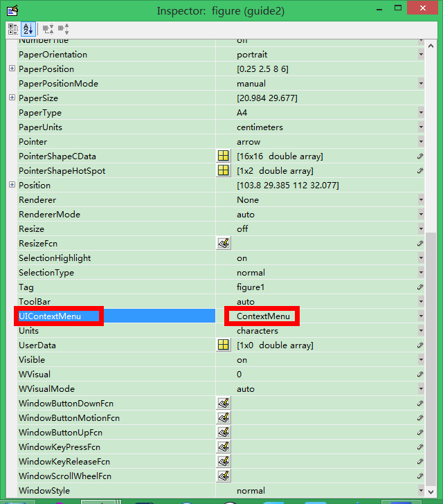This screenshot has height=504, width=443.
Task: Open Units dropdown arrow
Action: 421,330
